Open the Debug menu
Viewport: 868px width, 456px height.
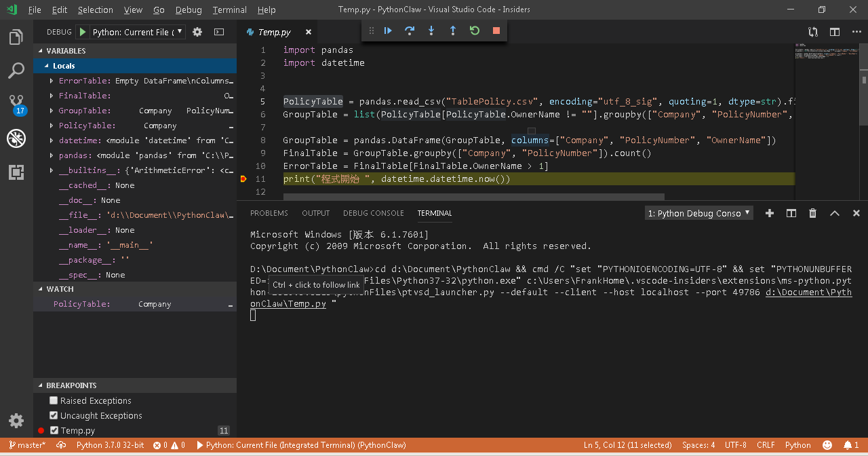tap(189, 9)
